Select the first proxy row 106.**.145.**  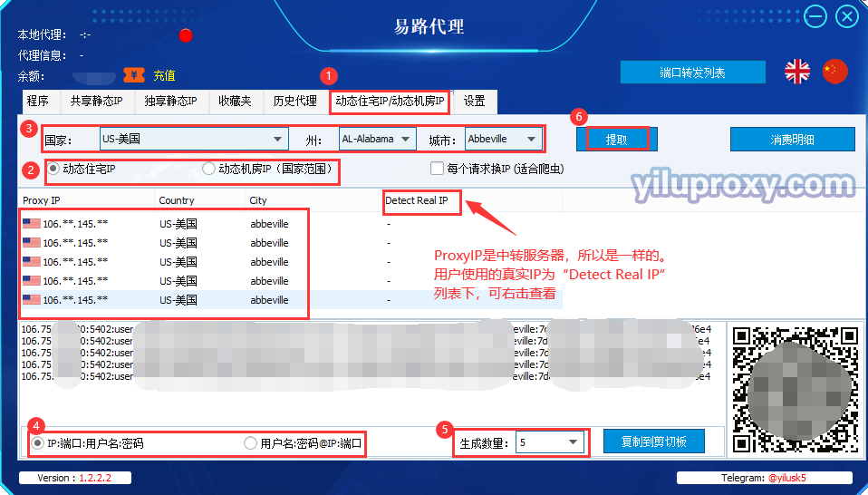tap(291, 224)
